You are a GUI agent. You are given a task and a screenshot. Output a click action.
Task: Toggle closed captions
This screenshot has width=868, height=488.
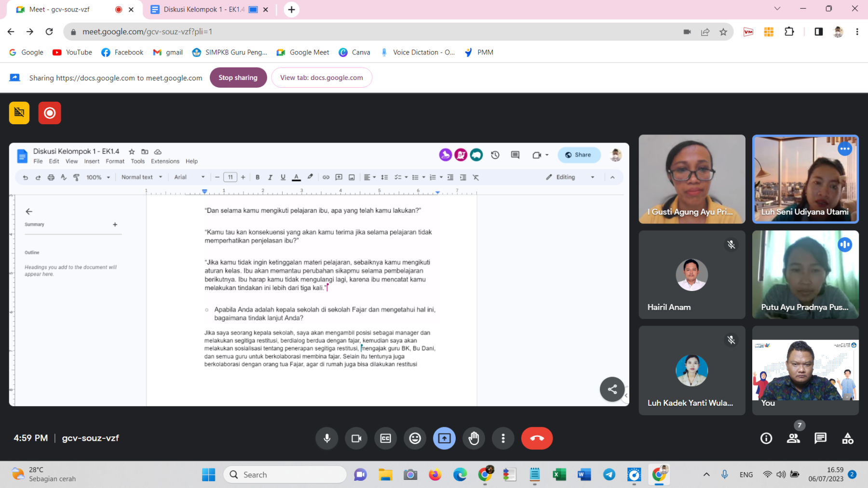click(386, 438)
